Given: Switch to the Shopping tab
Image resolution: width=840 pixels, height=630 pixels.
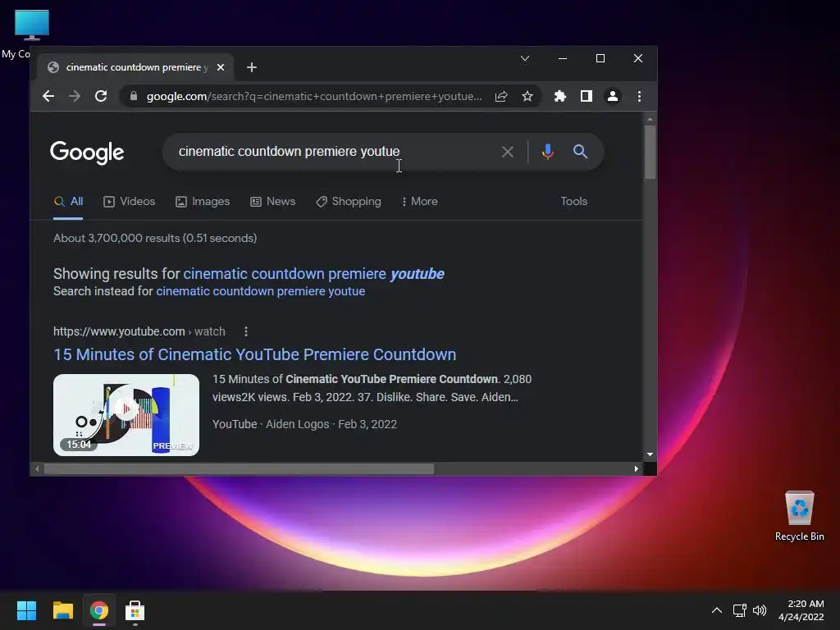Looking at the screenshot, I should (x=348, y=202).
